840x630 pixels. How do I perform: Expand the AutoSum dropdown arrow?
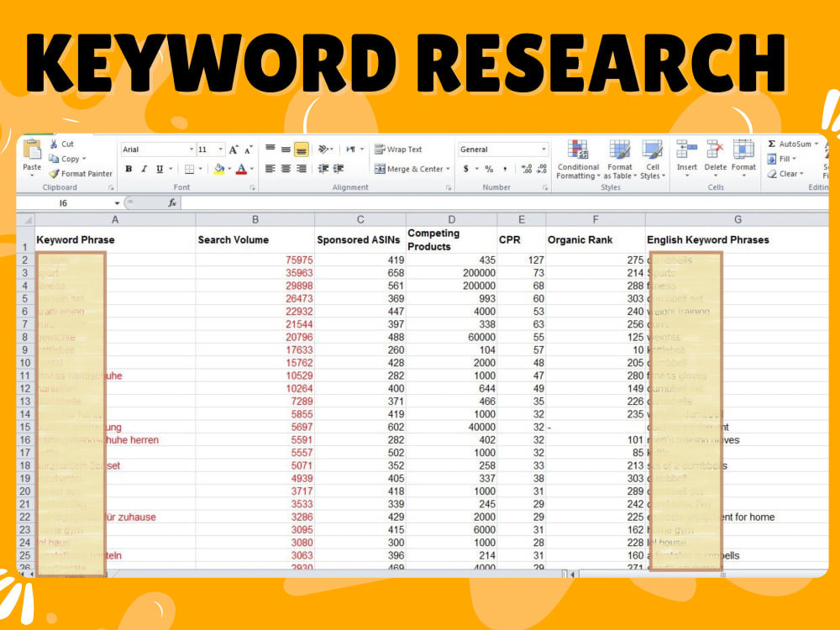pos(816,144)
